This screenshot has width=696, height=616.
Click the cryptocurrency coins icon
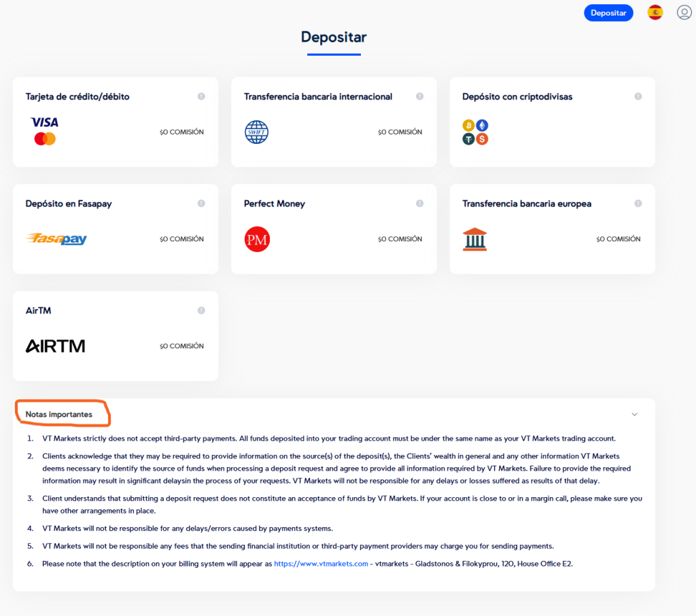point(475,132)
